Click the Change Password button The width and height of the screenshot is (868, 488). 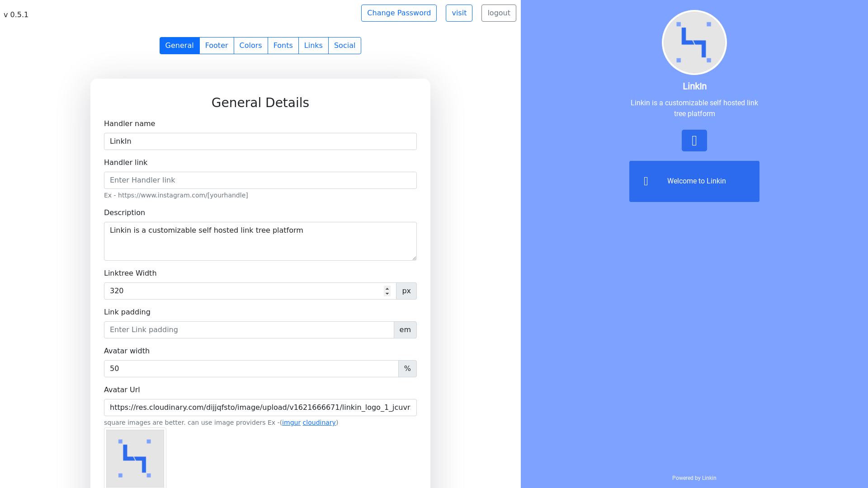399,13
